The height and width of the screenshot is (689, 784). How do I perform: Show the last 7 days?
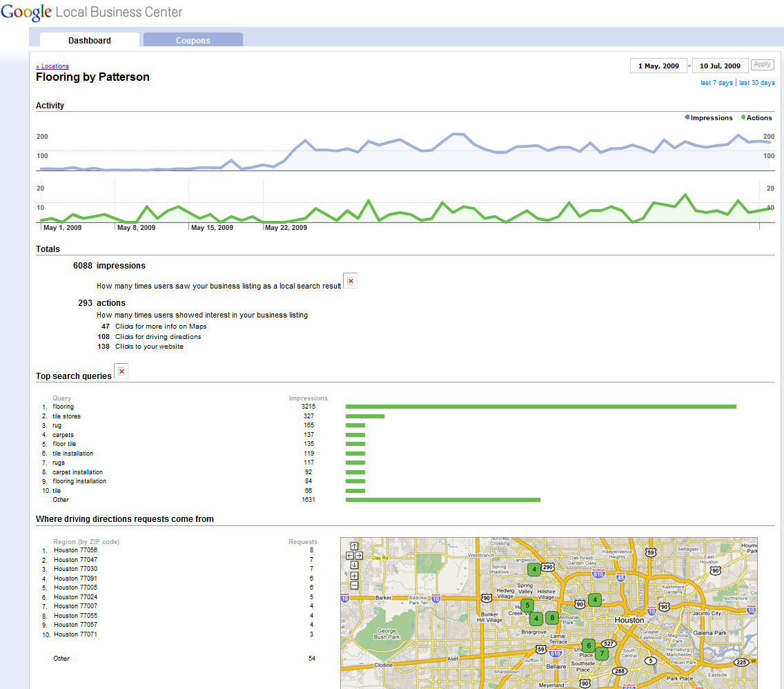pyautogui.click(x=716, y=82)
